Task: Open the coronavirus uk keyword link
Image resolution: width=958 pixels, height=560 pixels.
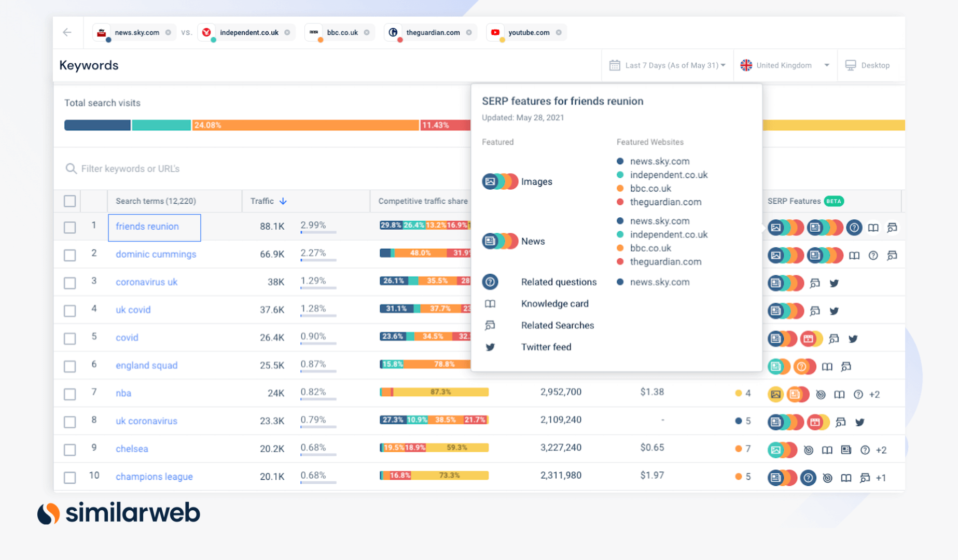Action: pos(146,282)
